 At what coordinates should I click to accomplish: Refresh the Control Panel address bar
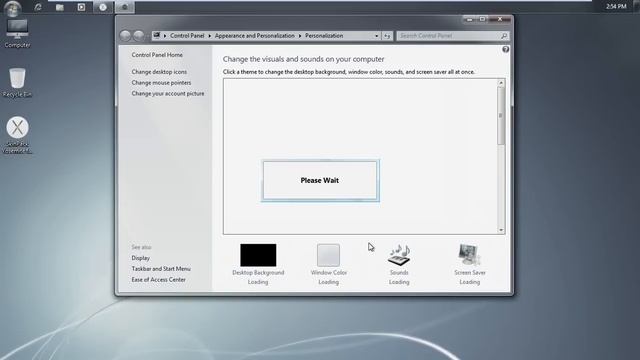pos(387,36)
